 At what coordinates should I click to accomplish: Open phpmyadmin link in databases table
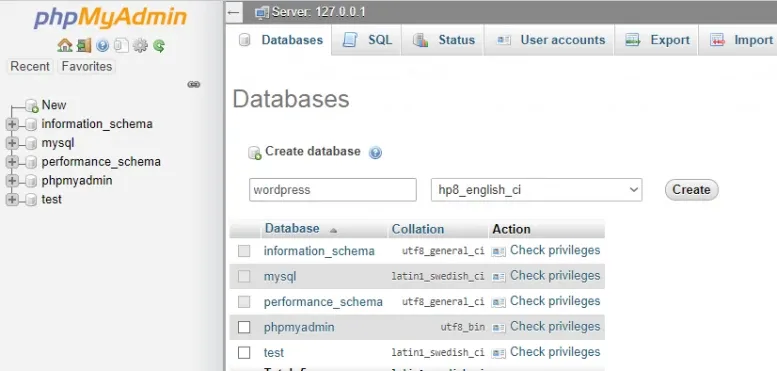(299, 327)
